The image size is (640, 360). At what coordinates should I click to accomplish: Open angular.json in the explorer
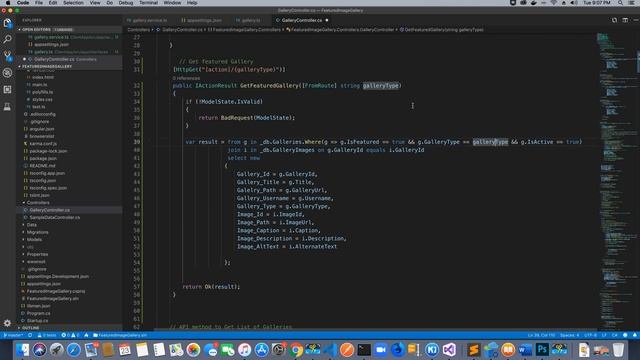tap(42, 129)
